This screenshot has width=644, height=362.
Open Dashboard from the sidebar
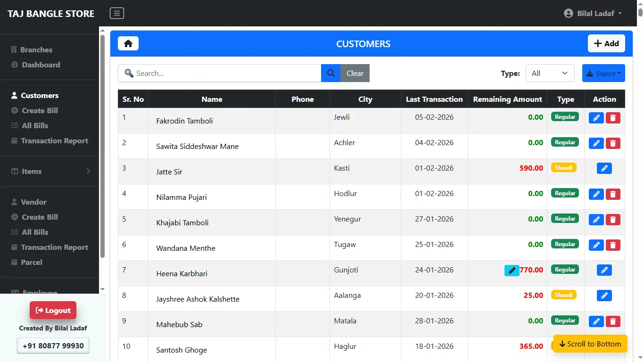tap(41, 65)
